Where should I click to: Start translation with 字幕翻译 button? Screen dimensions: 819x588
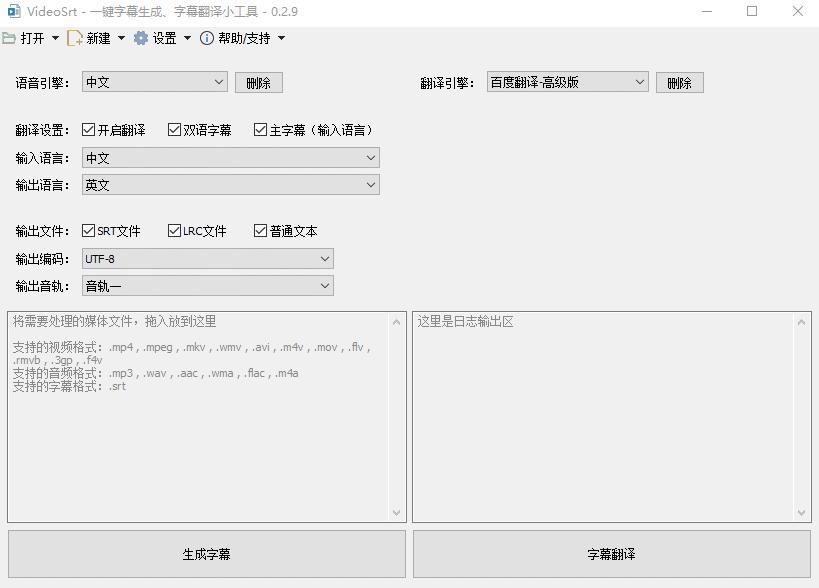point(611,553)
